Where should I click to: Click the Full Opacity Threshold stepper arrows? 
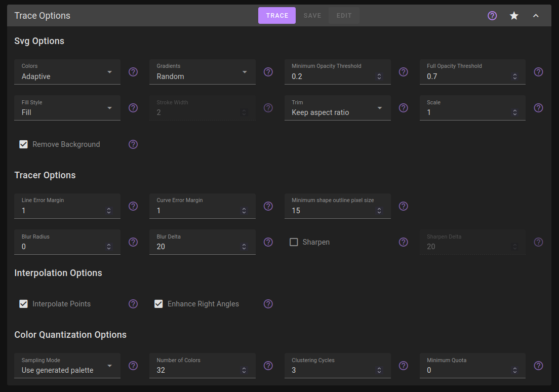click(x=515, y=76)
